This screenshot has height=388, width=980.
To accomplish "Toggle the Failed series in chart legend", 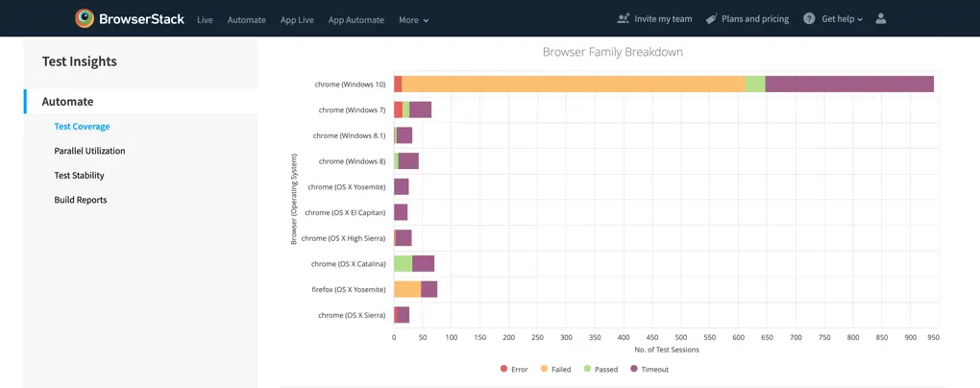I will coord(555,369).
